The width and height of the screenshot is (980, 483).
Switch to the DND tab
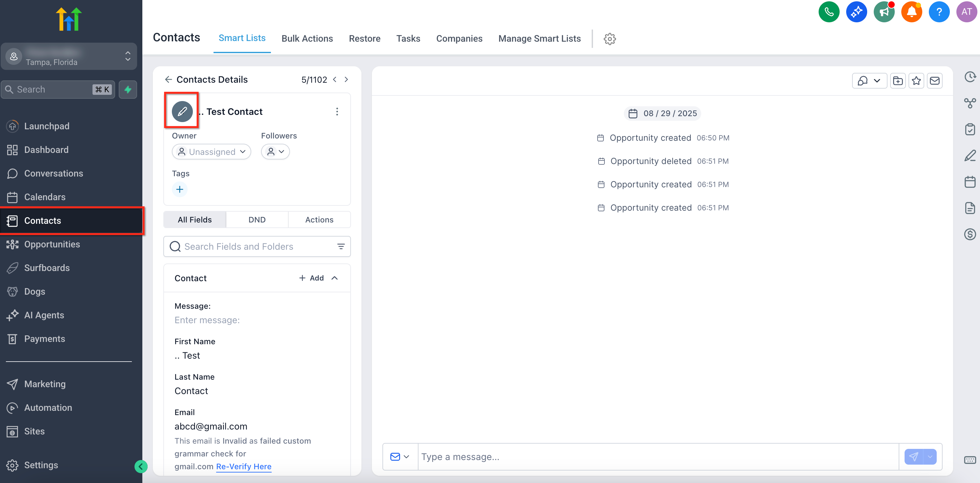click(x=257, y=220)
